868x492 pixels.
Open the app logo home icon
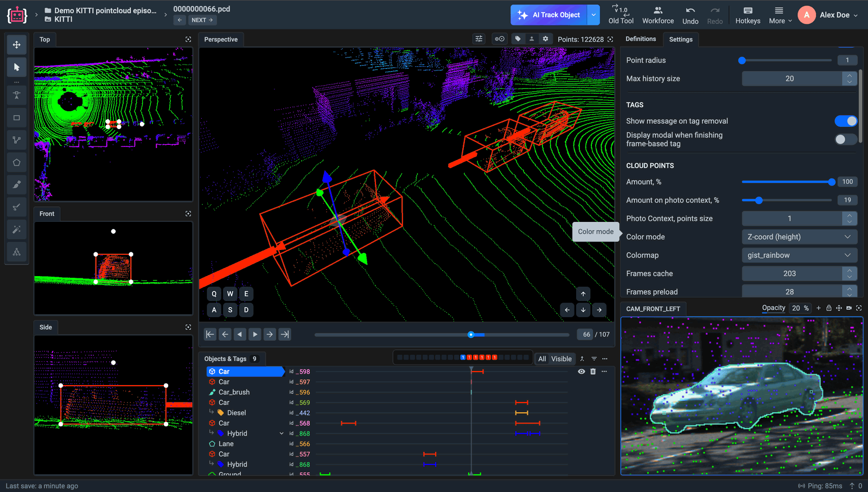coord(17,15)
